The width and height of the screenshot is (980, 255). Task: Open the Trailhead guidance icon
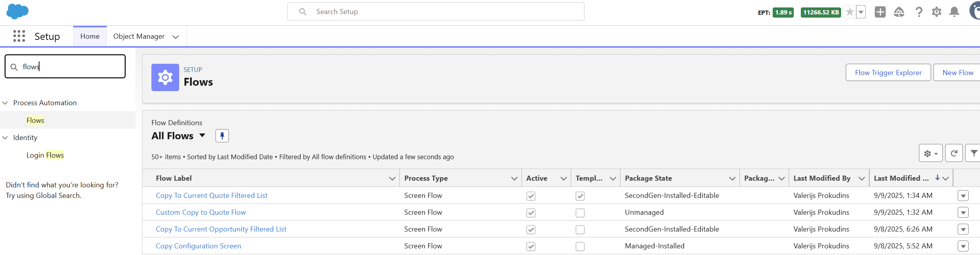pyautogui.click(x=899, y=12)
